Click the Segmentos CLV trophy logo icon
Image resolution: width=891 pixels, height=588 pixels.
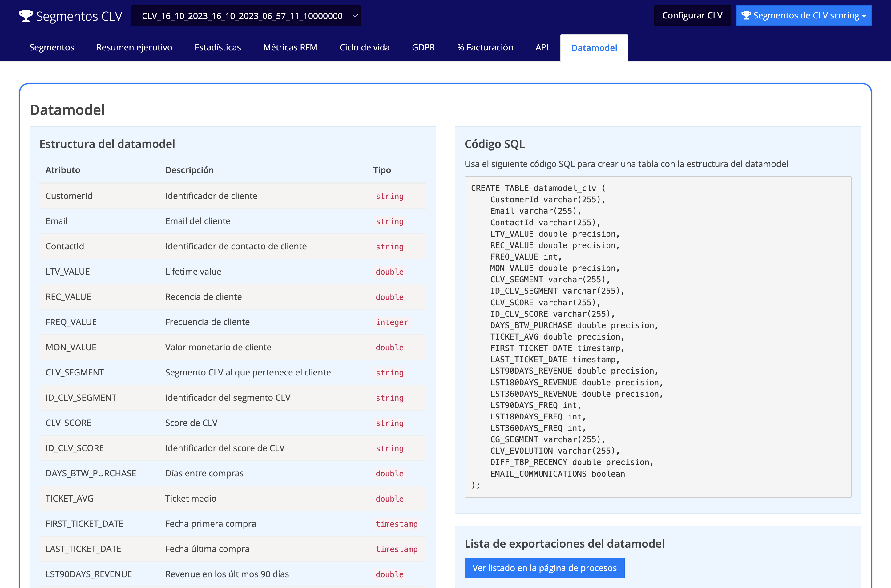point(26,16)
